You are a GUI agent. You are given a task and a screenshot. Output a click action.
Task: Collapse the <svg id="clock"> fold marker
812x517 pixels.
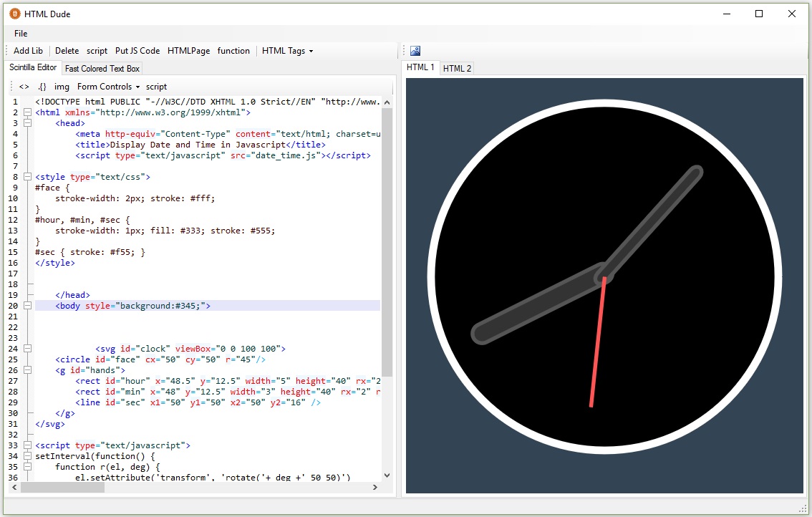coord(27,349)
